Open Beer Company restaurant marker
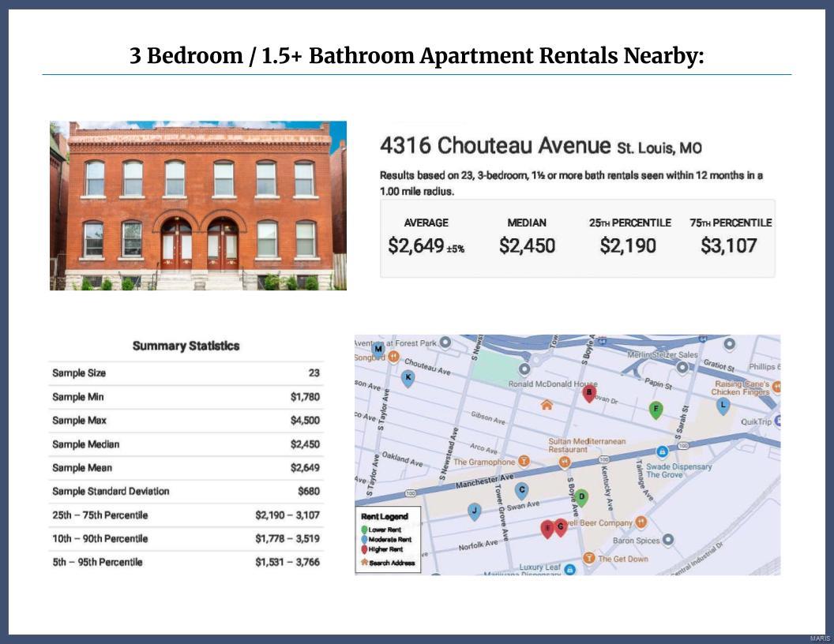The height and width of the screenshot is (644, 834). [x=641, y=522]
